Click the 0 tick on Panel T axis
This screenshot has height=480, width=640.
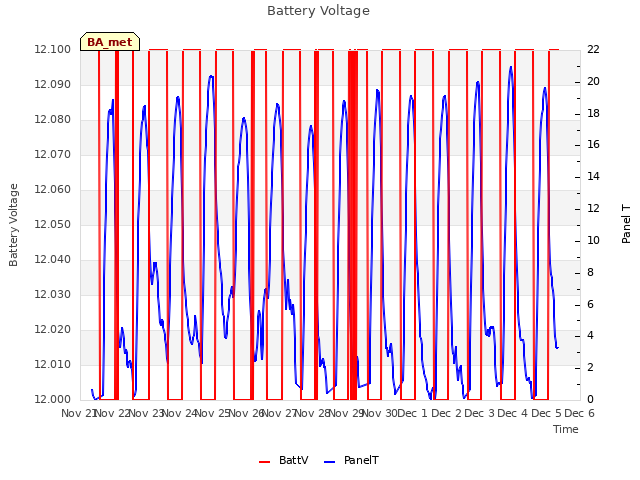pyautogui.click(x=590, y=399)
